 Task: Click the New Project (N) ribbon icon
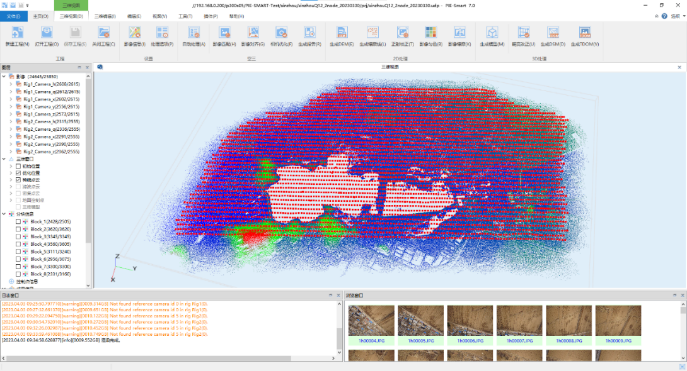[x=17, y=32]
